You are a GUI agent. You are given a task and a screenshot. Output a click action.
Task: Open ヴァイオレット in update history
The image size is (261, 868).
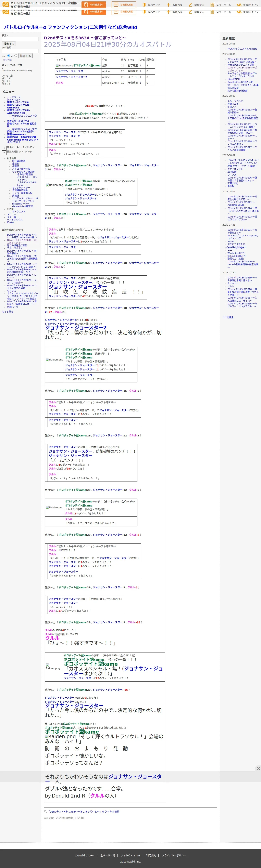tap(235, 169)
